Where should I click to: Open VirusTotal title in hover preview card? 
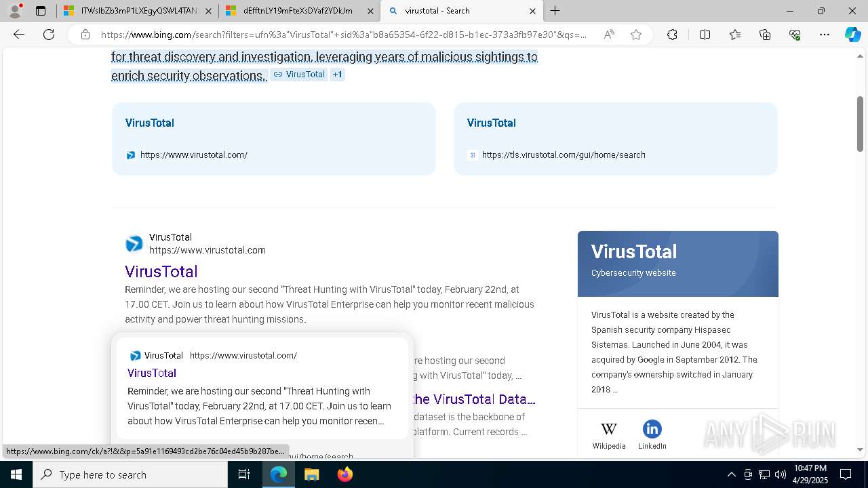point(152,373)
